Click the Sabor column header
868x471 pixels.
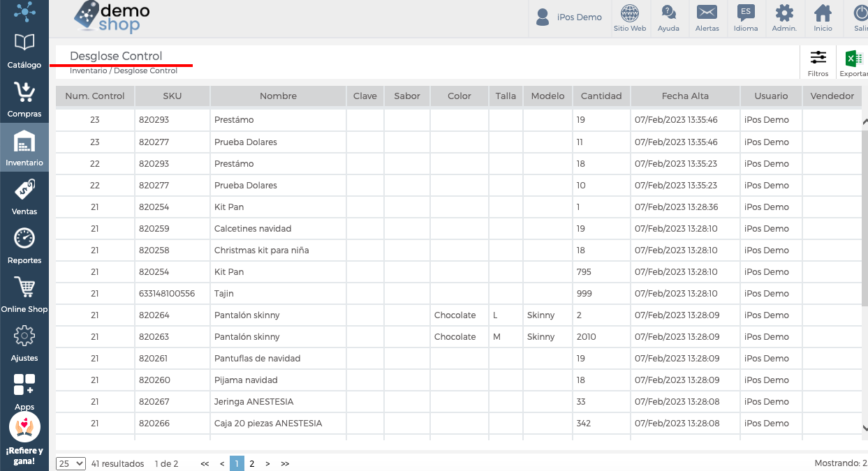[407, 96]
